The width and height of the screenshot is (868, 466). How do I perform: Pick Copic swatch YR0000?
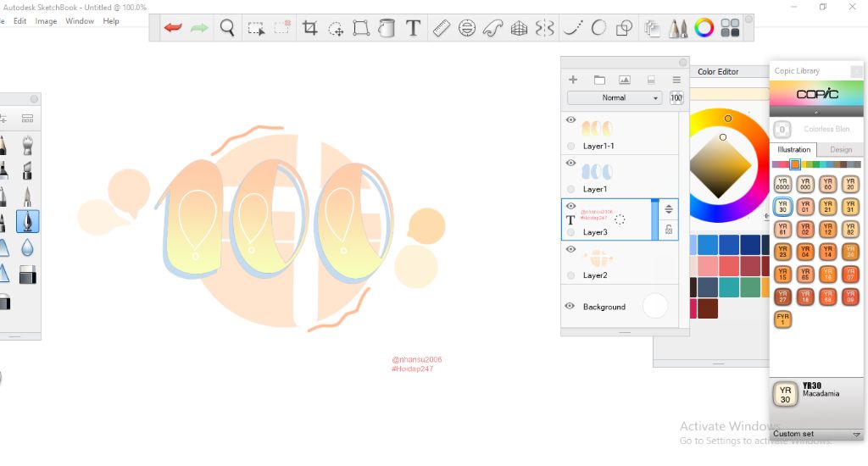(782, 185)
